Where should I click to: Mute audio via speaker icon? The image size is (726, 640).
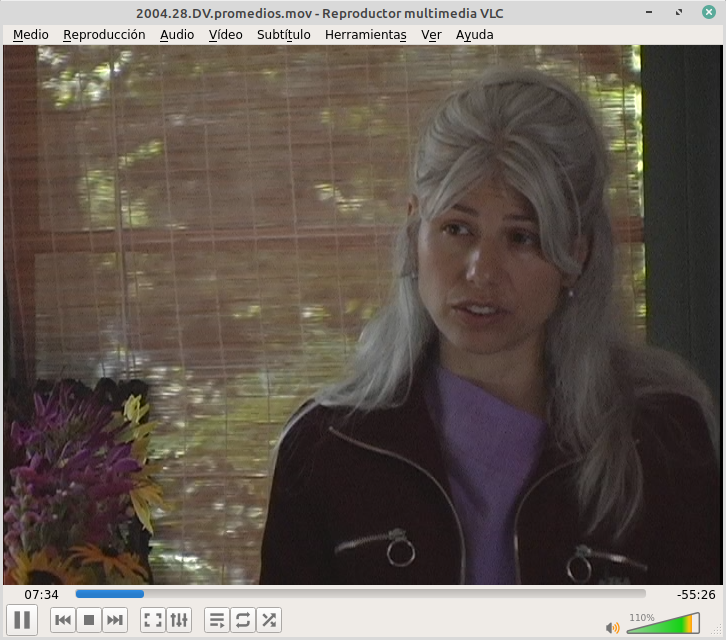612,627
